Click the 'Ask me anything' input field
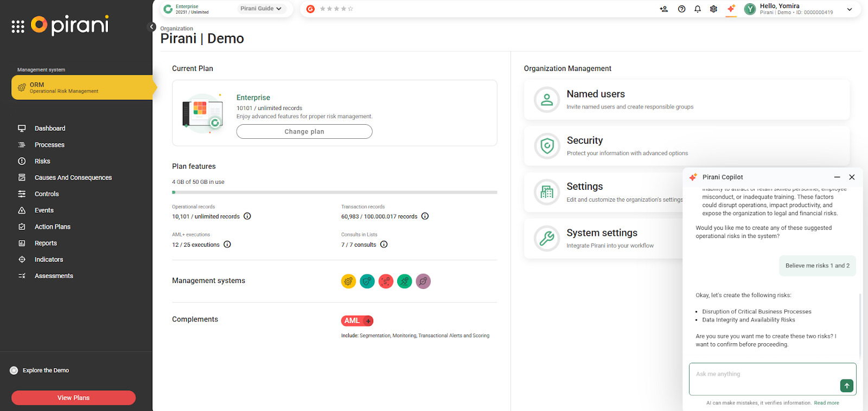This screenshot has height=411, width=868. click(773, 379)
